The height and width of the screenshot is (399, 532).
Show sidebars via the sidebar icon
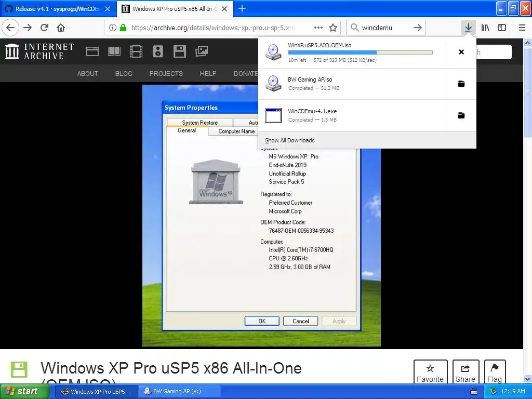coord(502,28)
